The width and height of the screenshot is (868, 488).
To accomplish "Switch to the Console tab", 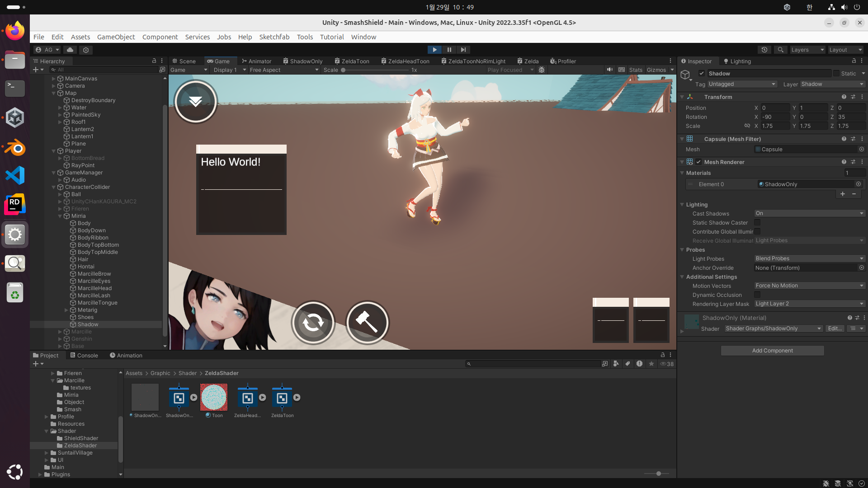I will point(84,355).
